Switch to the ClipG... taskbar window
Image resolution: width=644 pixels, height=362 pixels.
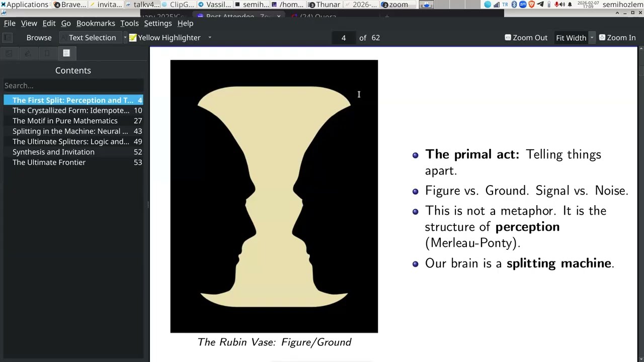178,5
